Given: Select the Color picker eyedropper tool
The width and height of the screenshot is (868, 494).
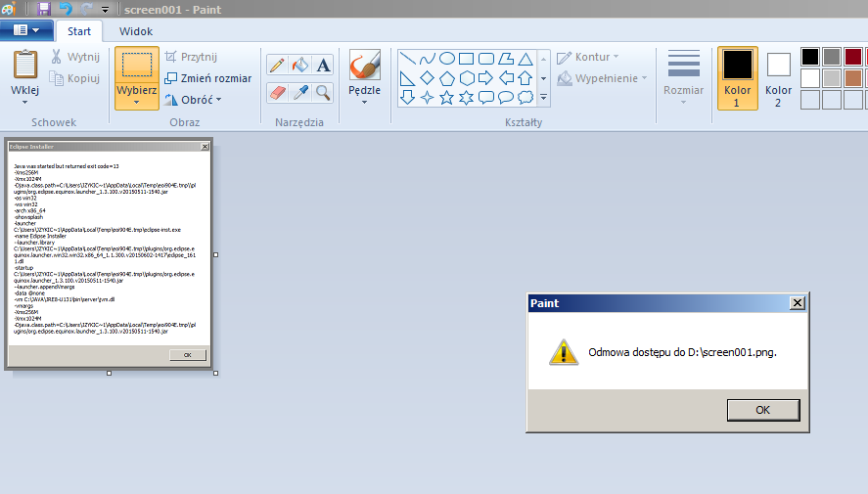Looking at the screenshot, I should 300,92.
